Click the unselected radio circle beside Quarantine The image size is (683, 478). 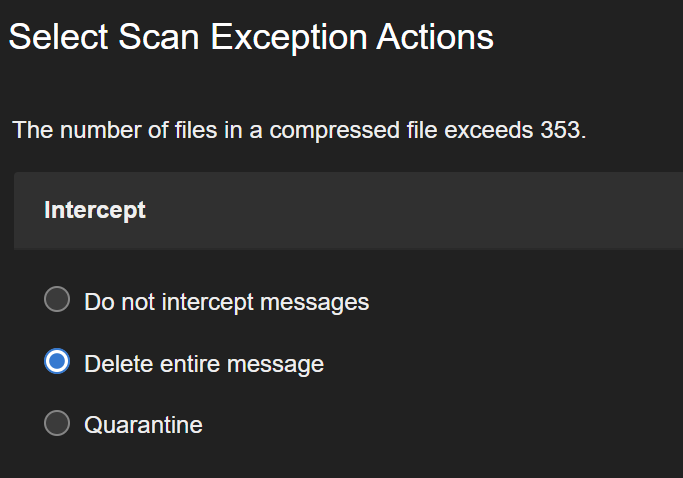coord(58,424)
